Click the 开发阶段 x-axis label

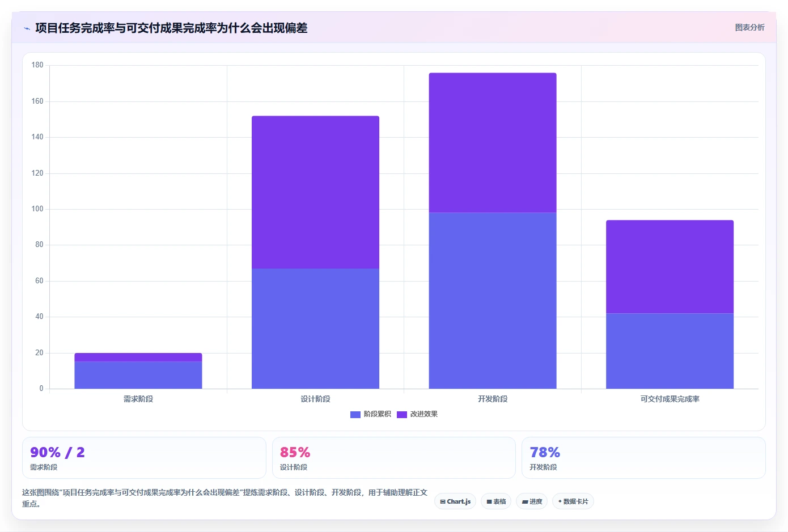[493, 399]
